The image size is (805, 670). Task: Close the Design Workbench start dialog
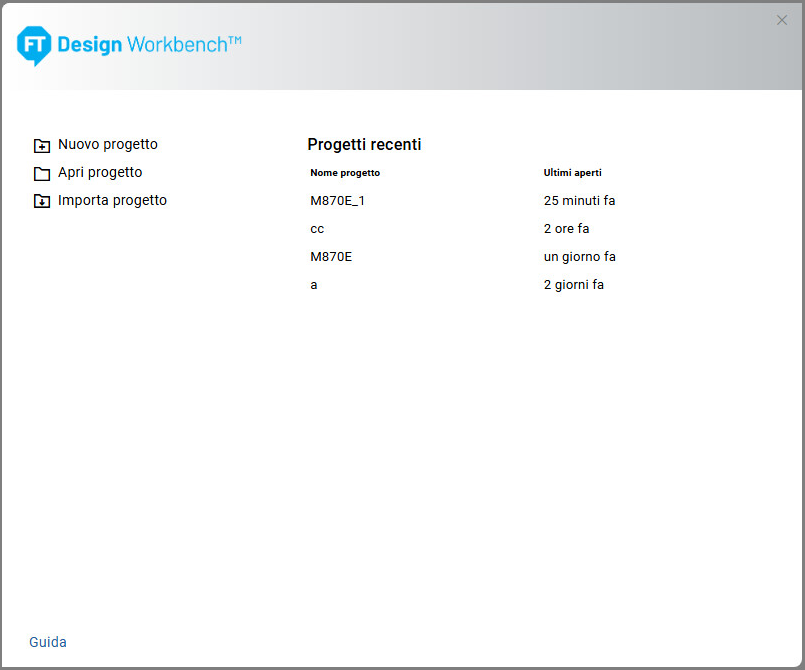(782, 20)
